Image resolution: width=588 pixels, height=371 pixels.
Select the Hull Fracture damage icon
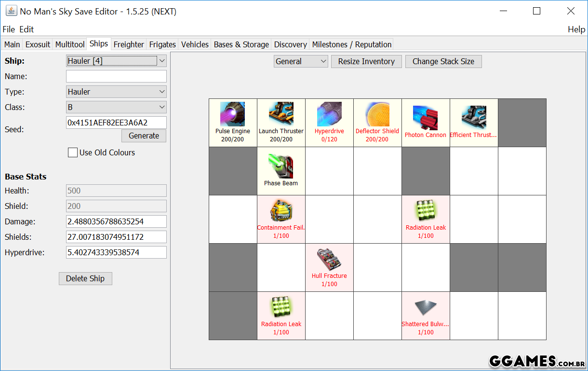(329, 260)
